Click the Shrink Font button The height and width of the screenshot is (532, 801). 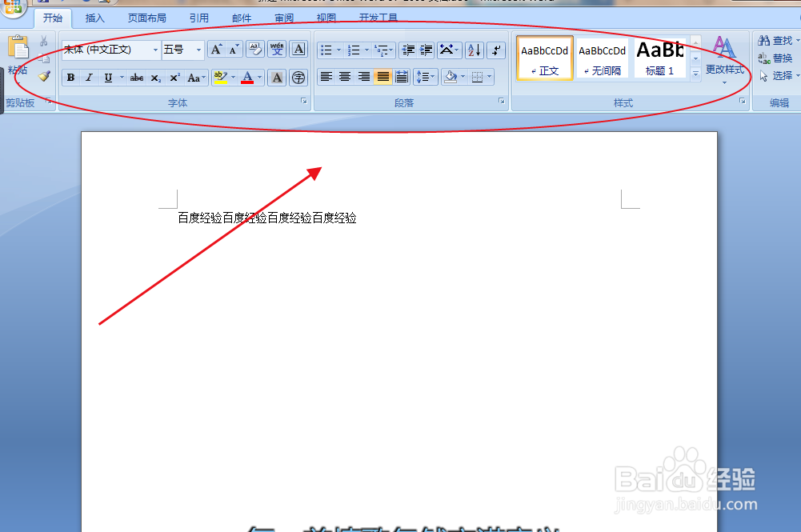click(x=234, y=50)
